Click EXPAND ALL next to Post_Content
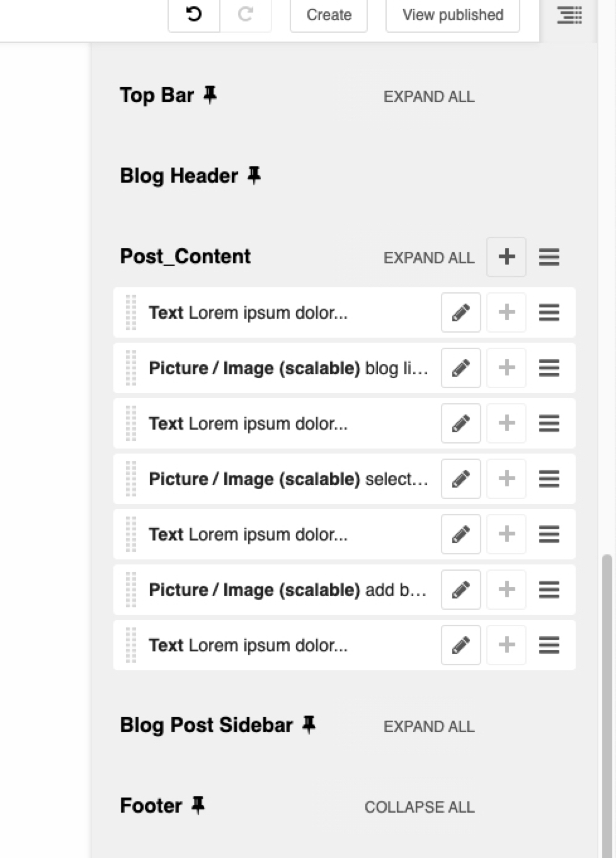The width and height of the screenshot is (616, 858). click(x=429, y=258)
